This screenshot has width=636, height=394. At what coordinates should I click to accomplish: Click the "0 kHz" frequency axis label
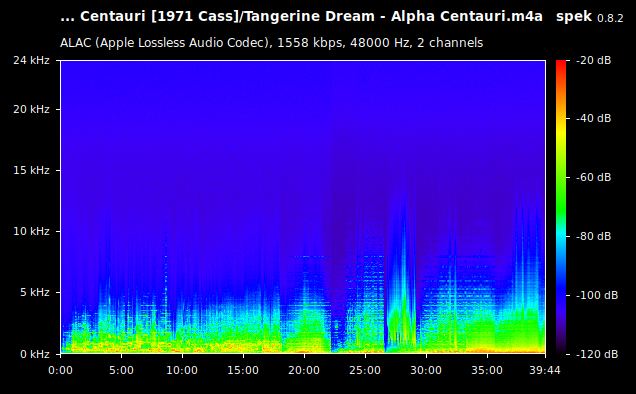pos(35,354)
